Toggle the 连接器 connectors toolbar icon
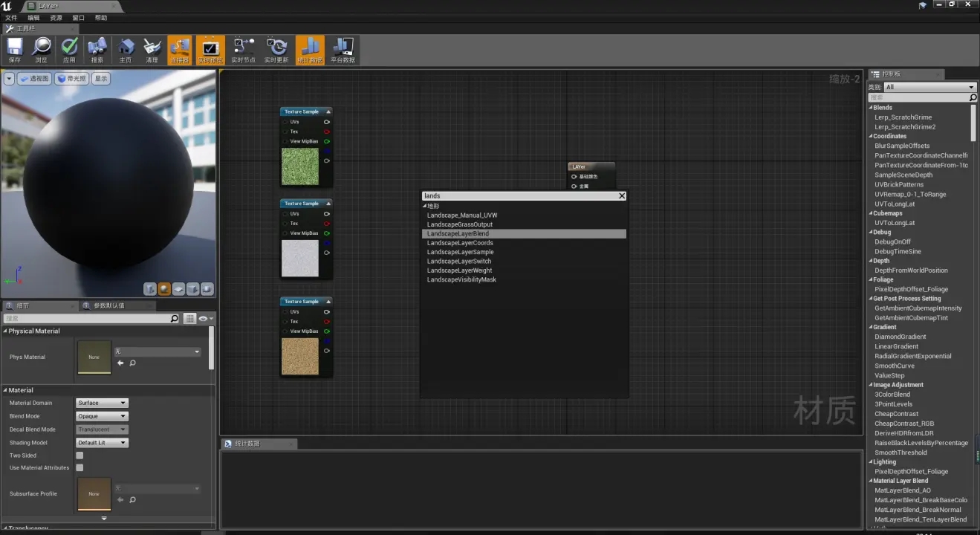 point(180,50)
